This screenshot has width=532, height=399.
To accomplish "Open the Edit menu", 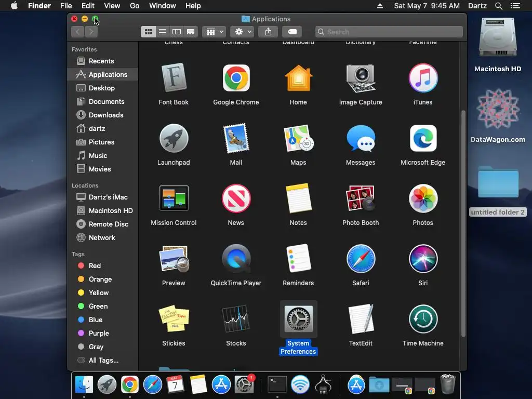I will 88,6.
